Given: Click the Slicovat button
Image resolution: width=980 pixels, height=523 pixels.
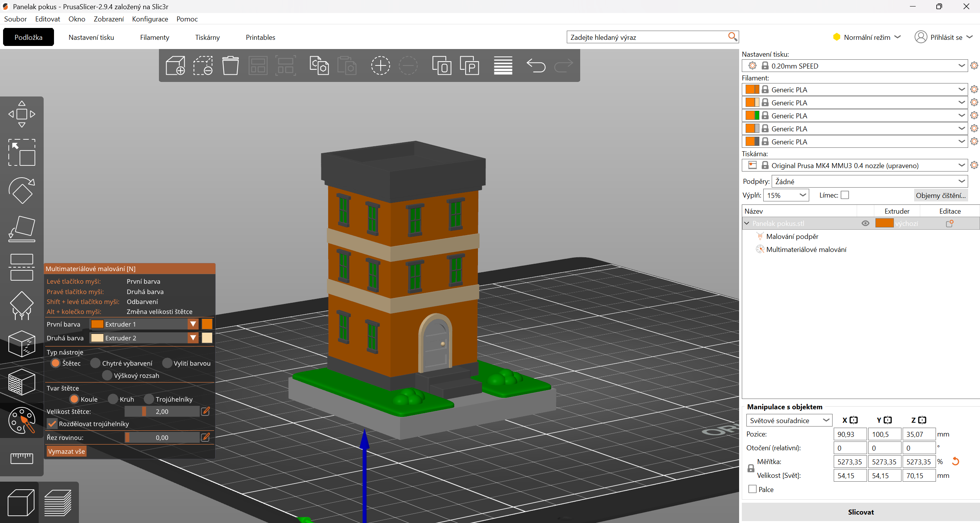Looking at the screenshot, I should tap(861, 512).
